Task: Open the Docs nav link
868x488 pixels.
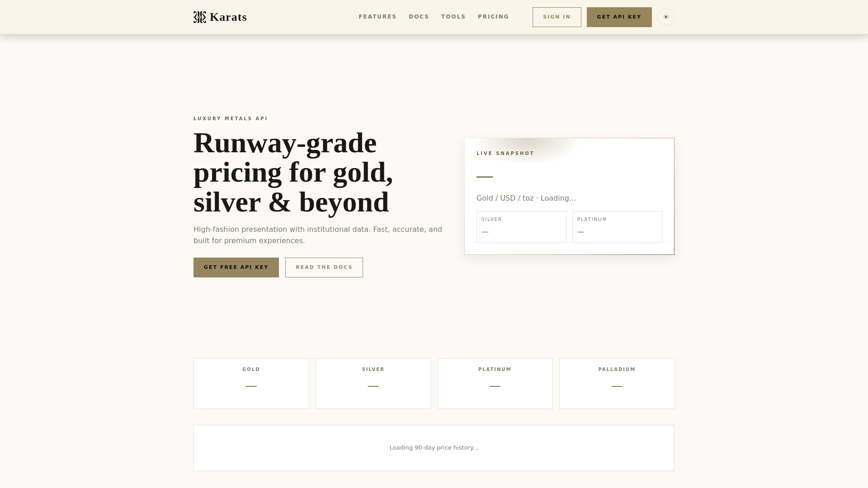Action: (x=419, y=17)
